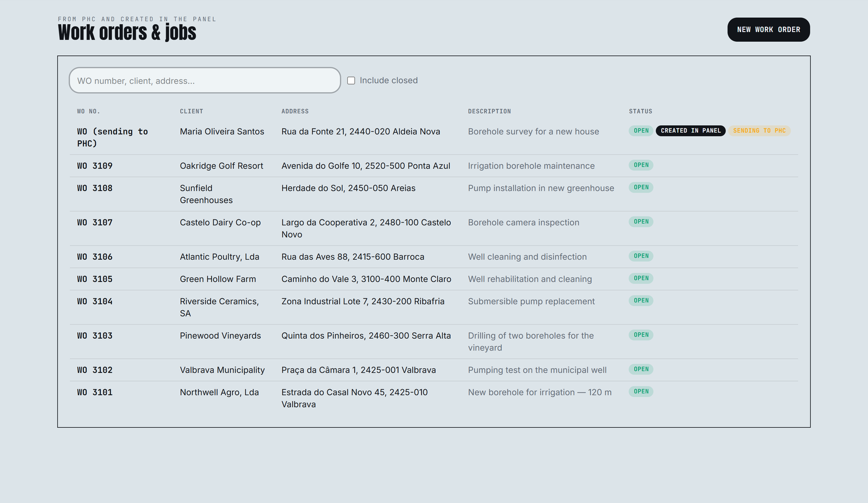Image resolution: width=868 pixels, height=503 pixels.
Task: Click client Green Hollow Farm
Action: pos(218,279)
